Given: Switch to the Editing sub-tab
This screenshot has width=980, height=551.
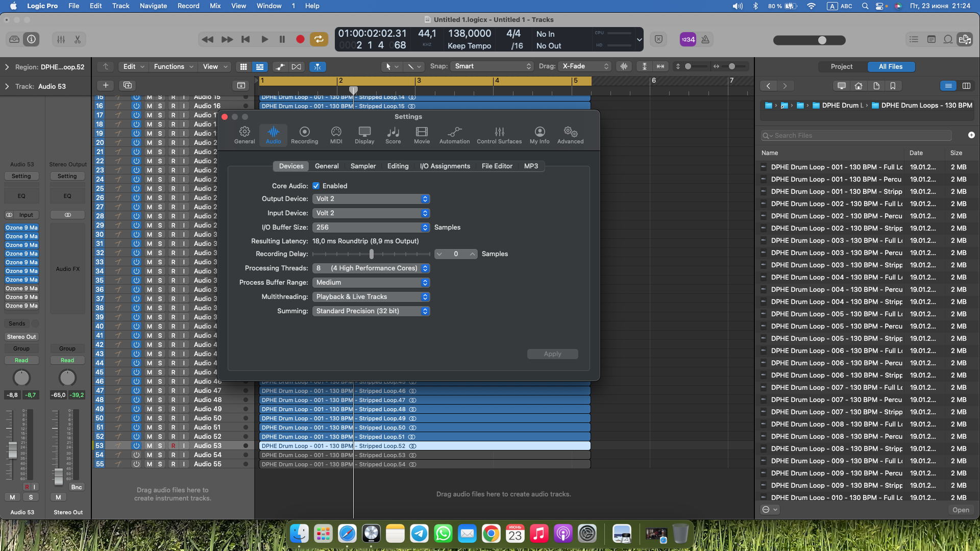Looking at the screenshot, I should pos(398,166).
